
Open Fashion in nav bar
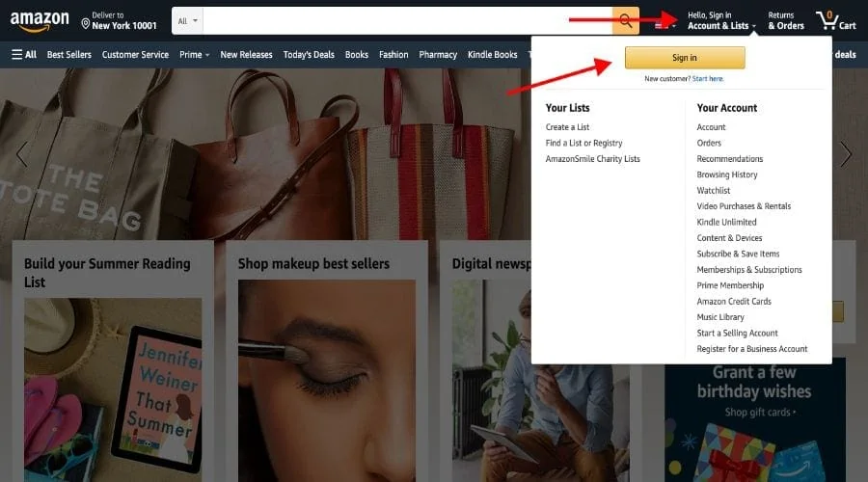click(x=393, y=54)
